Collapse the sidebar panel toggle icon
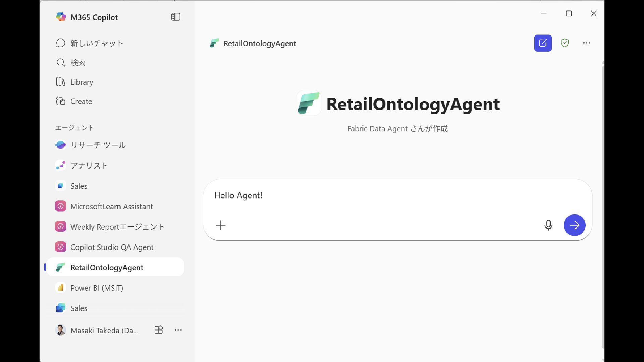The image size is (644, 362). 176,17
